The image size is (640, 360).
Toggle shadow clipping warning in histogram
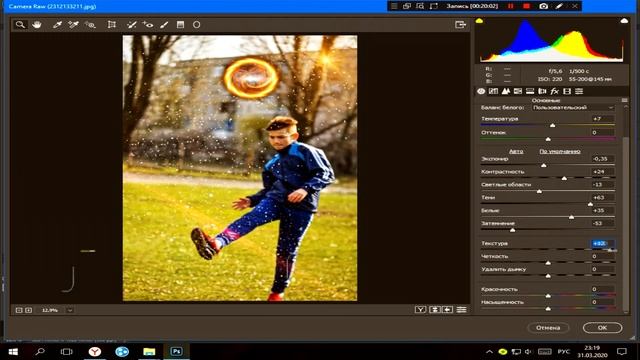(479, 20)
